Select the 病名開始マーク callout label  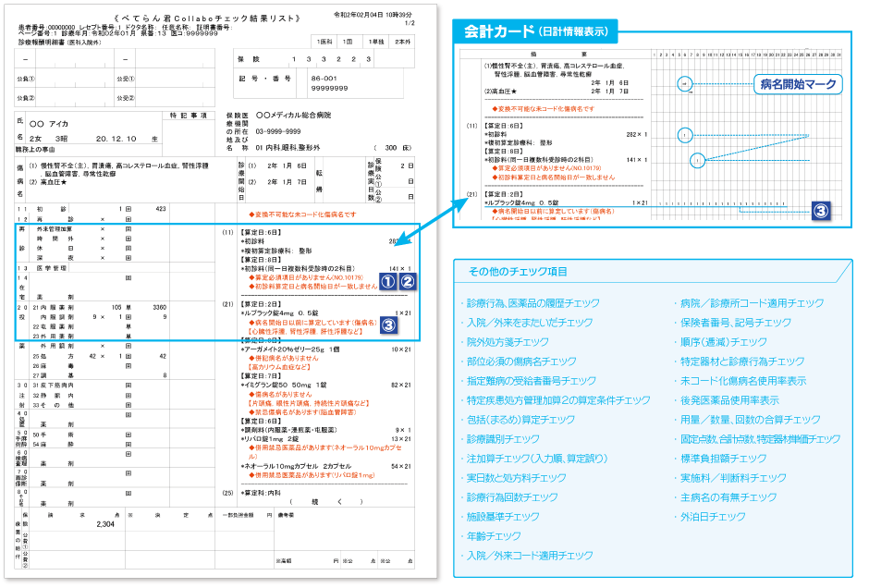tap(798, 84)
